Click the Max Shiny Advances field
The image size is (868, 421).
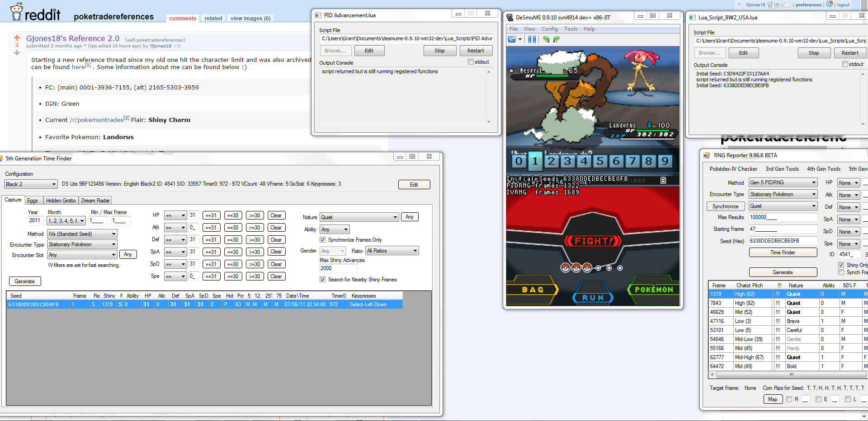coord(338,268)
